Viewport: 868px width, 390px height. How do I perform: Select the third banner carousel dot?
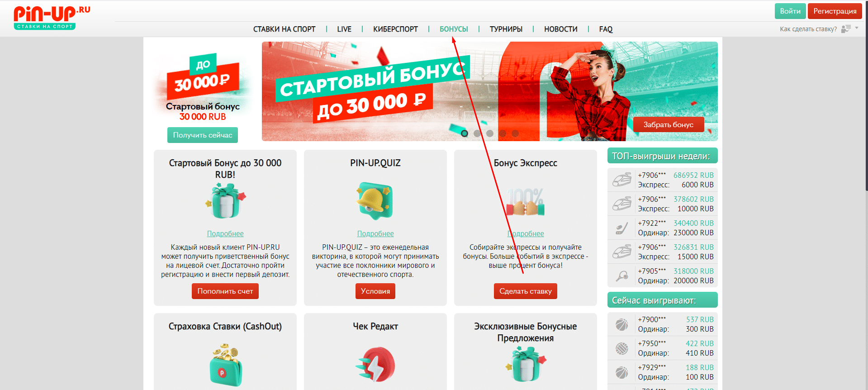point(489,133)
